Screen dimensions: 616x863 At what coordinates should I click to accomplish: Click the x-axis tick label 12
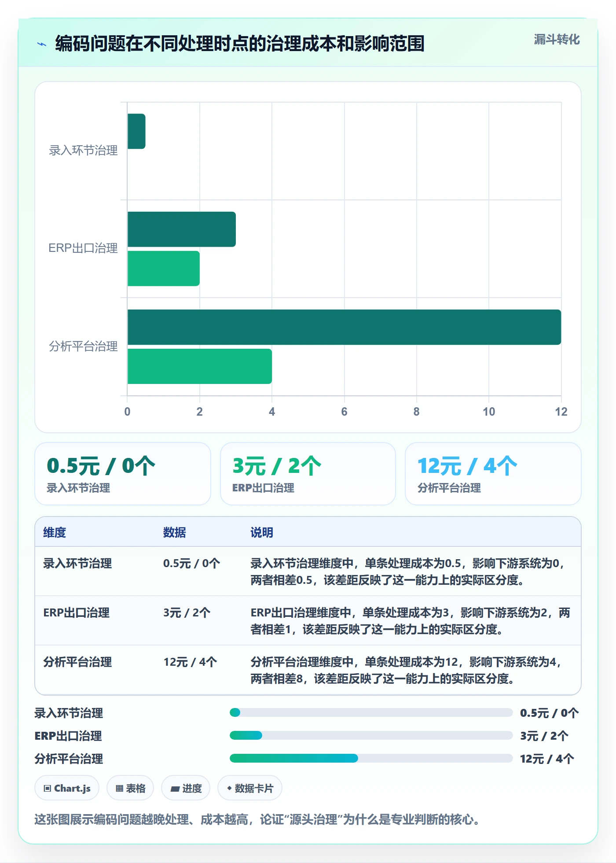point(561,412)
